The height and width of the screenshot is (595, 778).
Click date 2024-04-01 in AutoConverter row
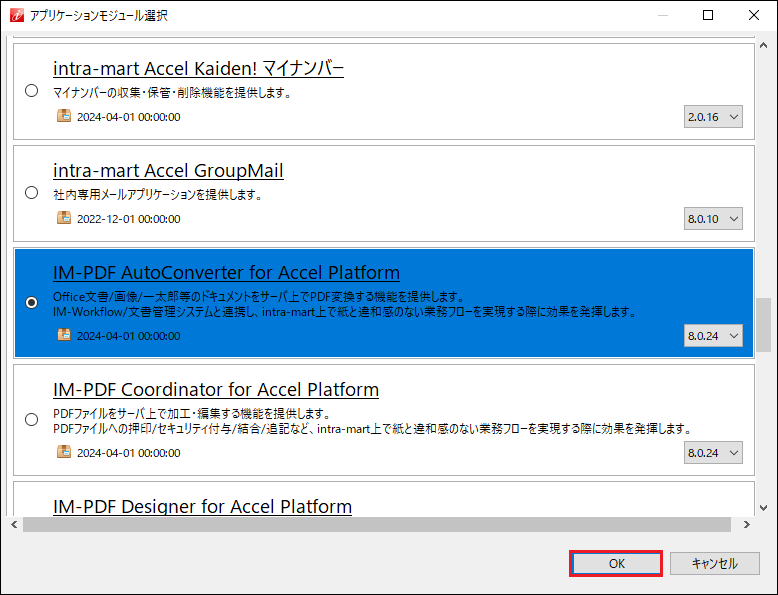pyautogui.click(x=129, y=336)
